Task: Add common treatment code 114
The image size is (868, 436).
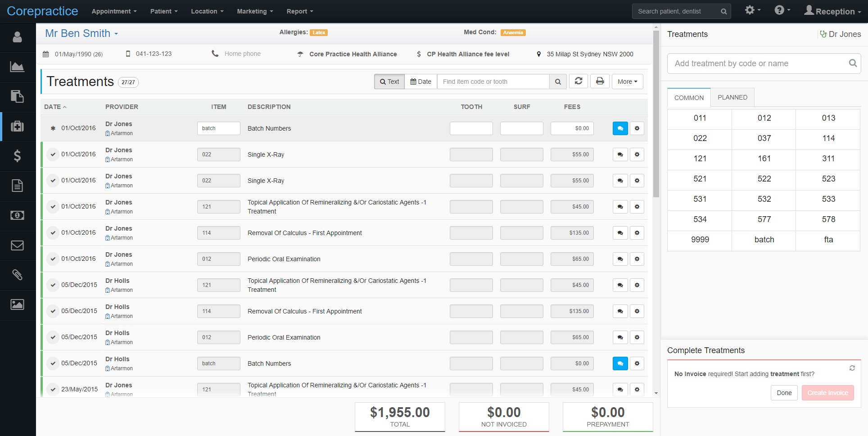Action: pos(828,138)
